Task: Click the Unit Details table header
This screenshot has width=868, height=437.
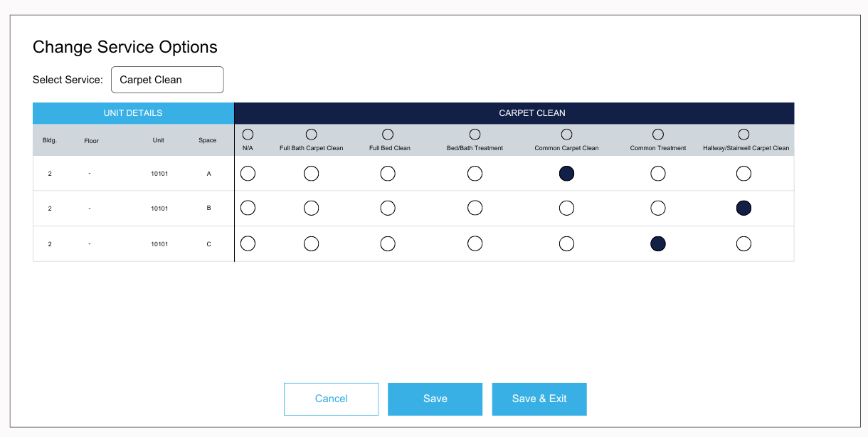Action: point(133,113)
